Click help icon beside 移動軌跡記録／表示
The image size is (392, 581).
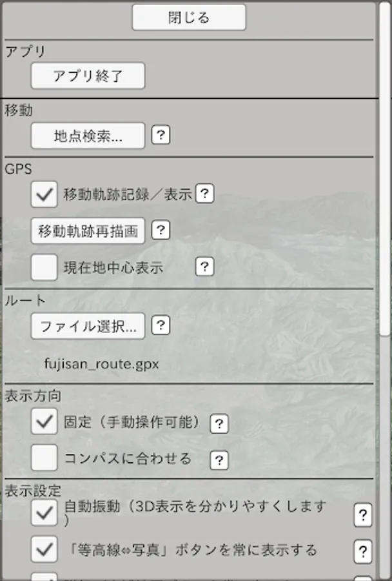click(x=204, y=193)
